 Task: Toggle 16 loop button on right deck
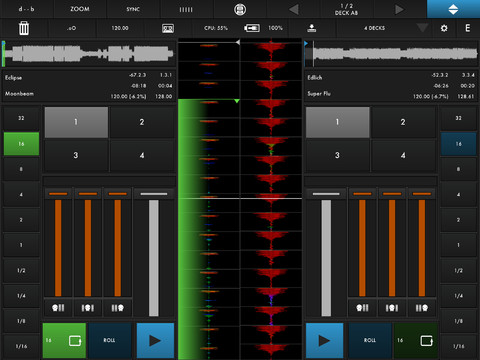(x=415, y=340)
